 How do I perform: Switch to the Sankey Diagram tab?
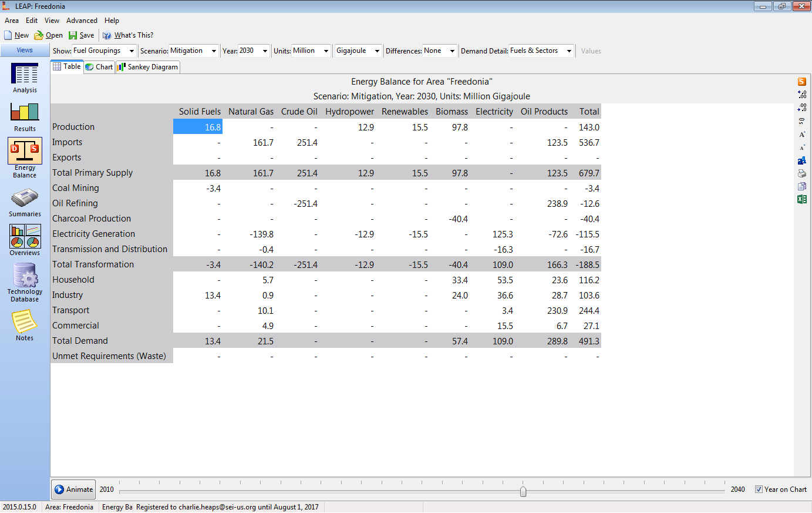pyautogui.click(x=148, y=67)
